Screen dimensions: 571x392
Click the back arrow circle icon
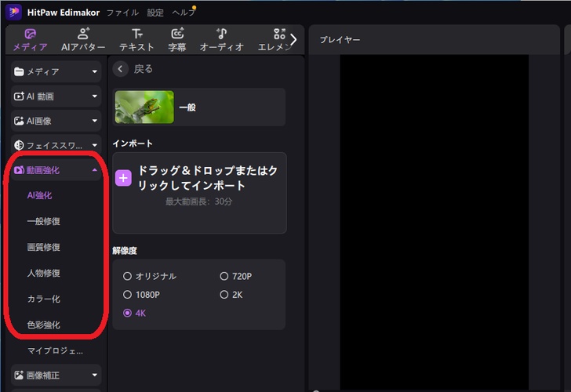120,69
